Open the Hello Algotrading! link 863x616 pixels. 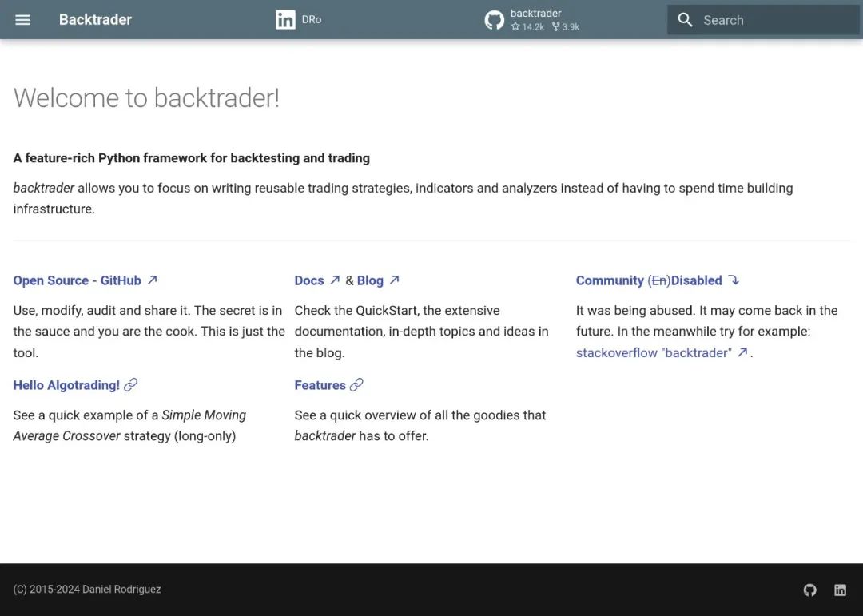tap(66, 385)
